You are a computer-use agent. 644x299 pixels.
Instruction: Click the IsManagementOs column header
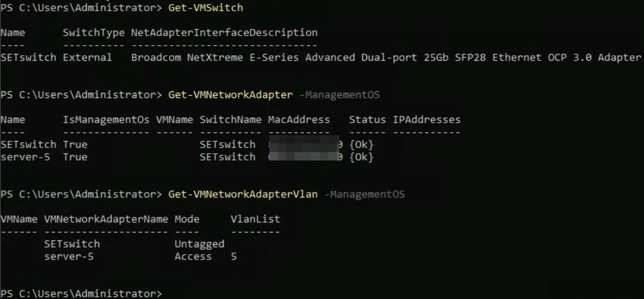pyautogui.click(x=106, y=120)
